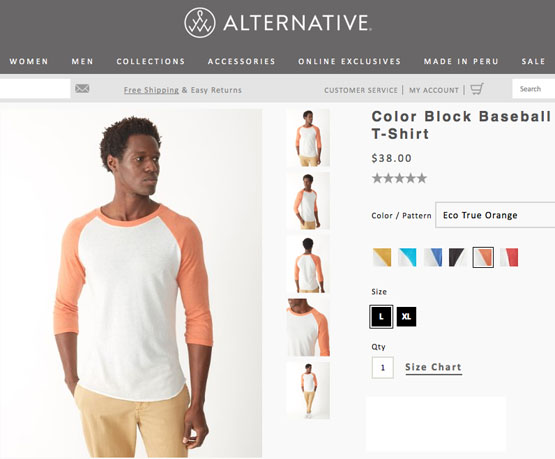Select the orange color swatch
Viewport: 555px width, 459px height.
483,257
